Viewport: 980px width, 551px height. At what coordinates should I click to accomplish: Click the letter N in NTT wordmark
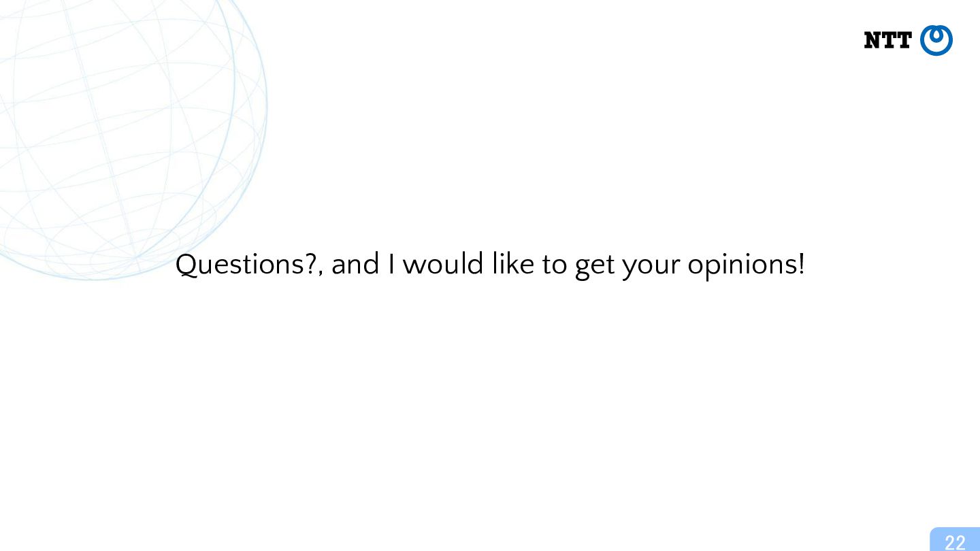[872, 40]
